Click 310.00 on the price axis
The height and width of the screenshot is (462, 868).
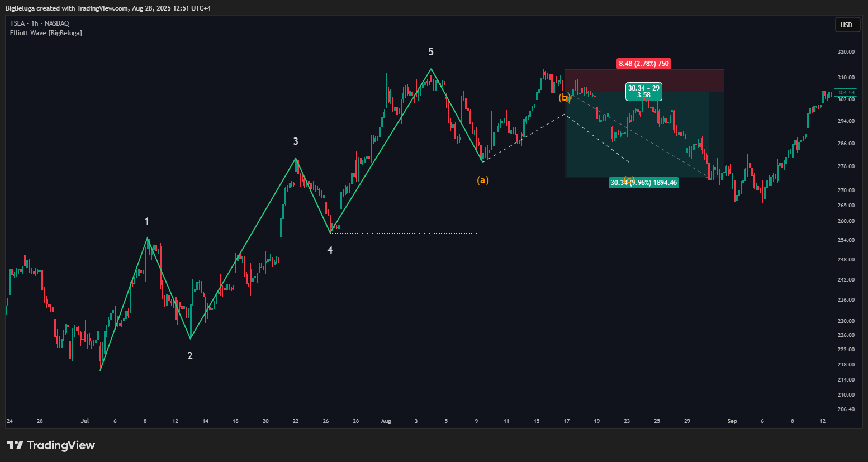coord(846,78)
